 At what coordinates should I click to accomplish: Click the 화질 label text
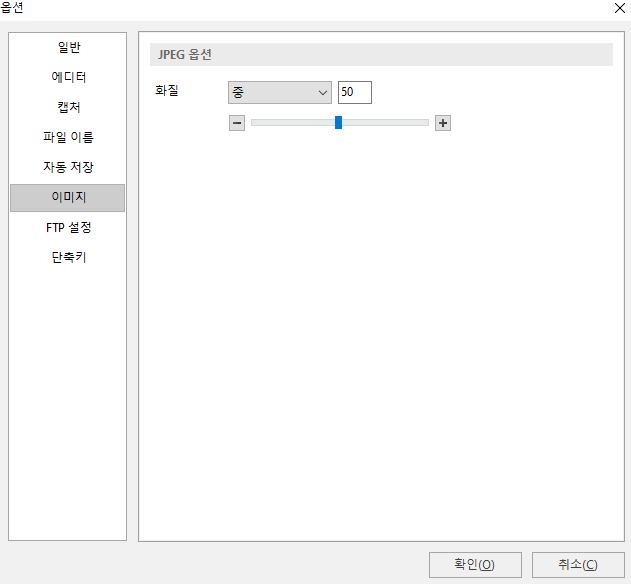coord(167,90)
